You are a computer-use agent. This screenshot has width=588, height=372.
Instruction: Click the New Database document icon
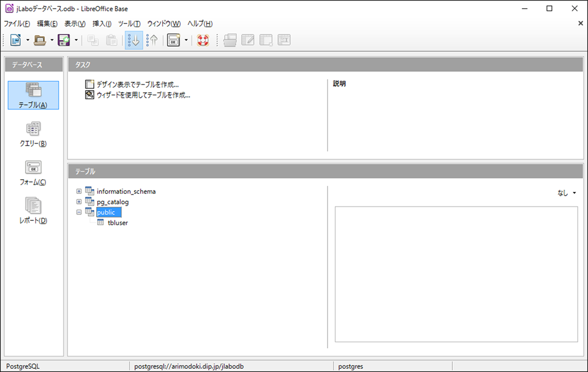pyautogui.click(x=16, y=40)
